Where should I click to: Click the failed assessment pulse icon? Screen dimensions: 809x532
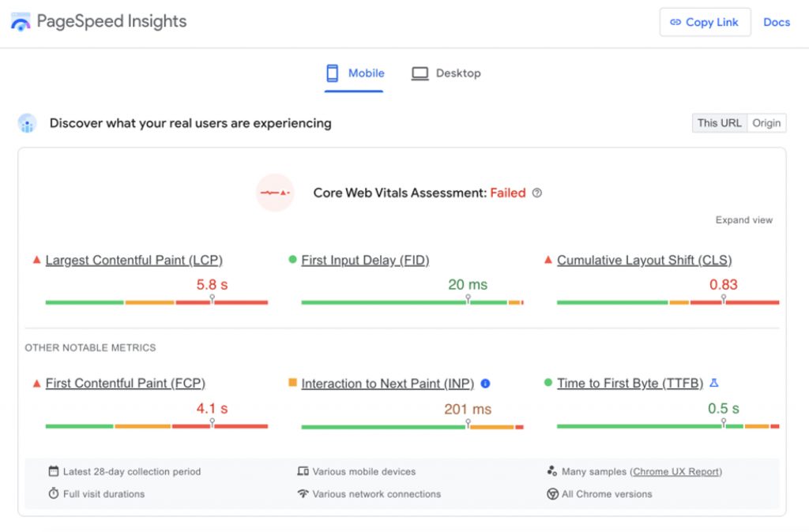pos(275,193)
